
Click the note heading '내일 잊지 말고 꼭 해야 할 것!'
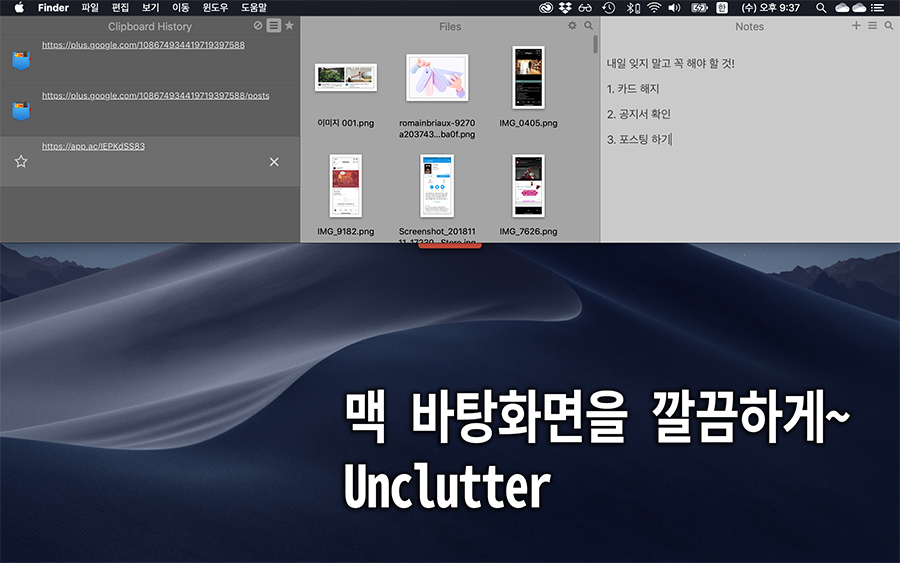[x=670, y=63]
